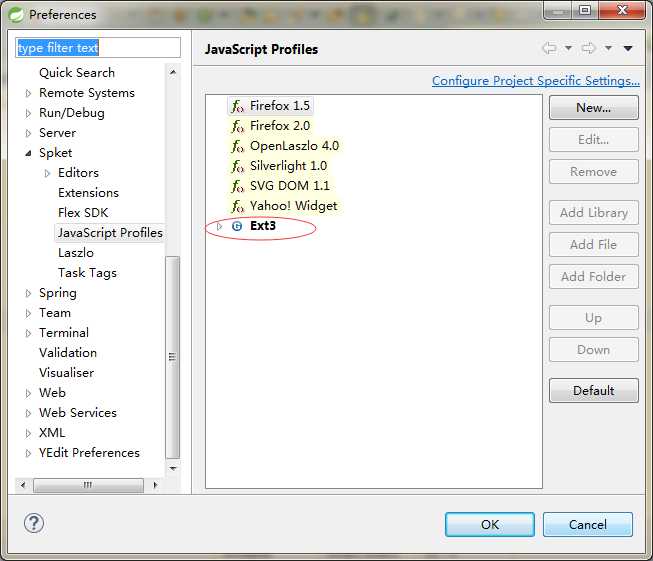Select the Silverlight 1.0 profile text

tap(288, 166)
